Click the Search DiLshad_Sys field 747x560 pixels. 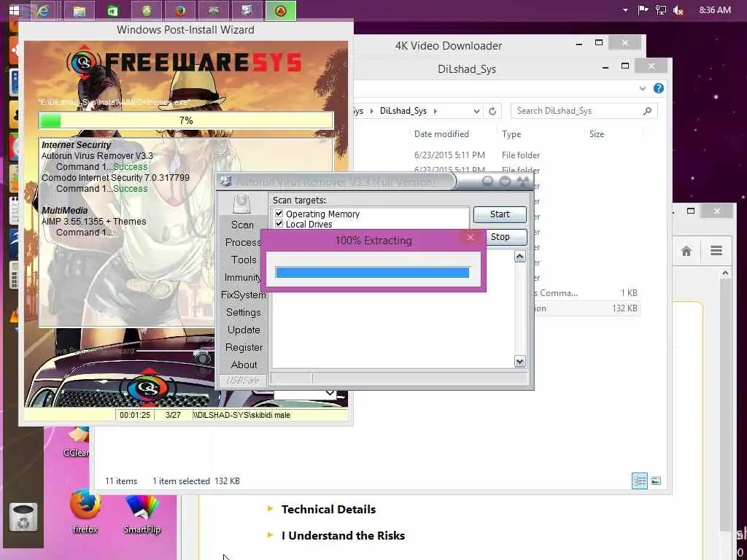pyautogui.click(x=584, y=111)
